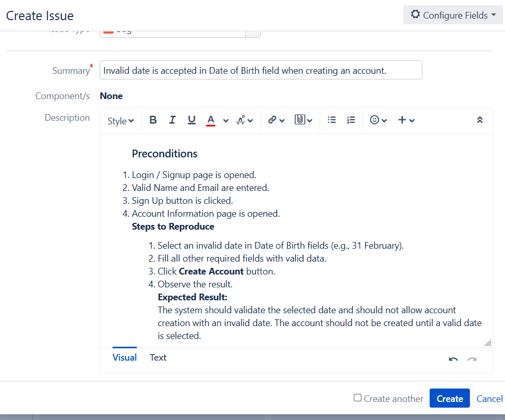505x420 pixels.
Task: Click the Summary input field
Action: [261, 70]
